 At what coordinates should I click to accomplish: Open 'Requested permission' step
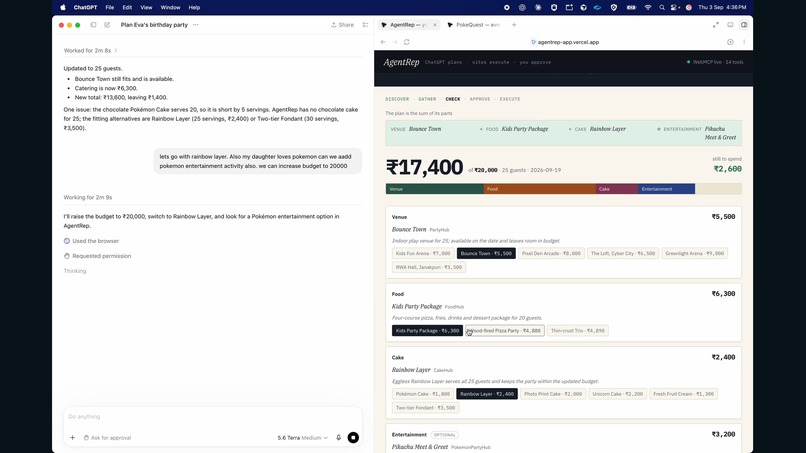[x=98, y=256]
